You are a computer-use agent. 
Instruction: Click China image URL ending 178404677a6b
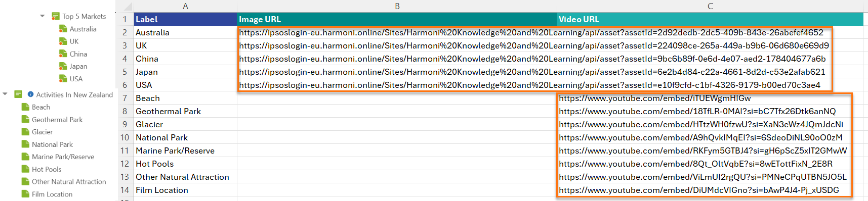tap(532, 59)
